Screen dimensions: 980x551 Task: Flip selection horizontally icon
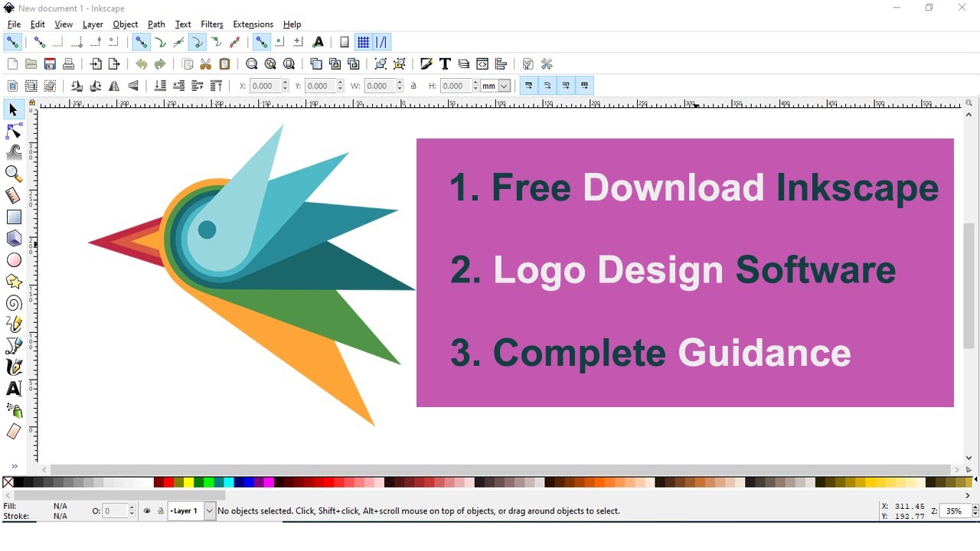click(114, 86)
